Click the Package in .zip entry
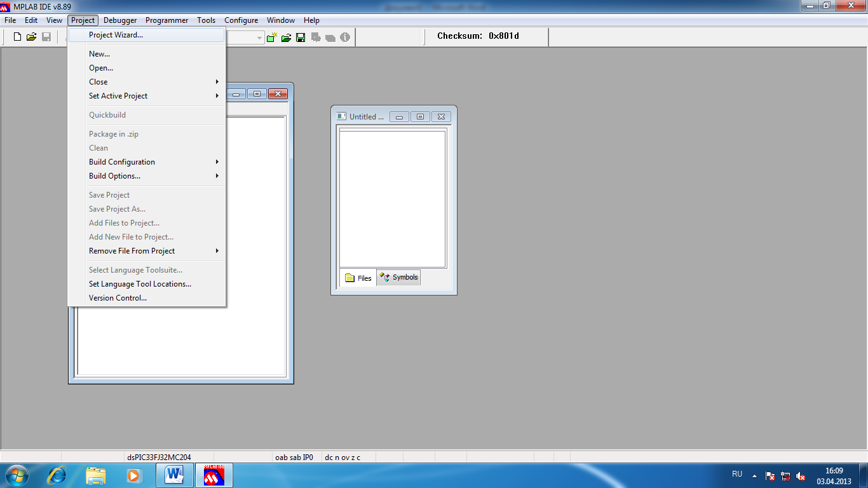The height and width of the screenshot is (488, 868). [147, 134]
